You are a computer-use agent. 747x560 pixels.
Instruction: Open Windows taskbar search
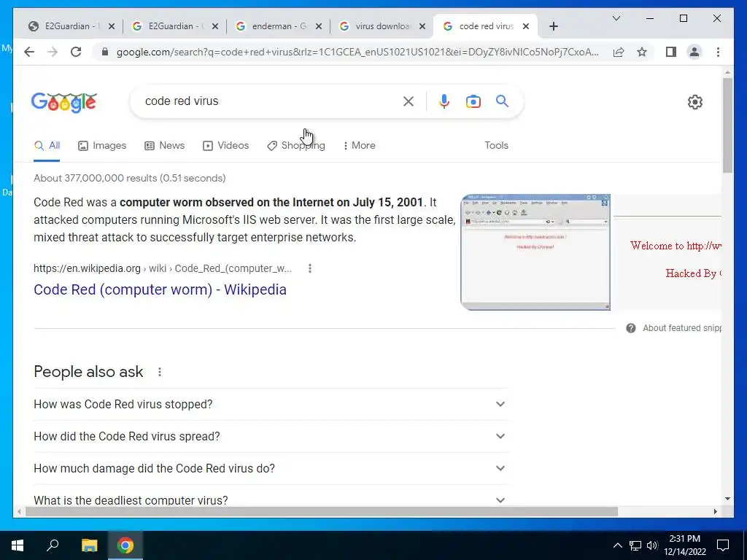tap(53, 545)
